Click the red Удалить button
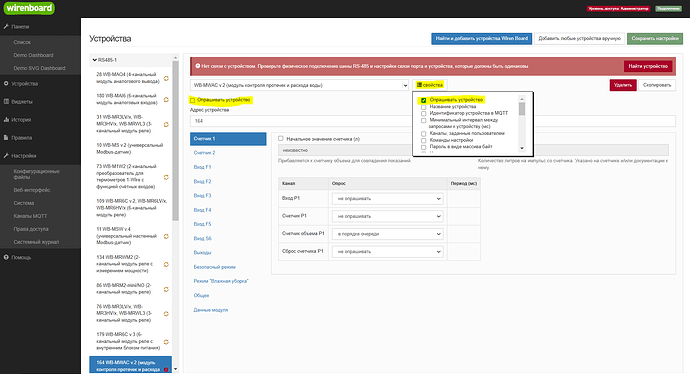This screenshot has height=374, width=690. (623, 85)
